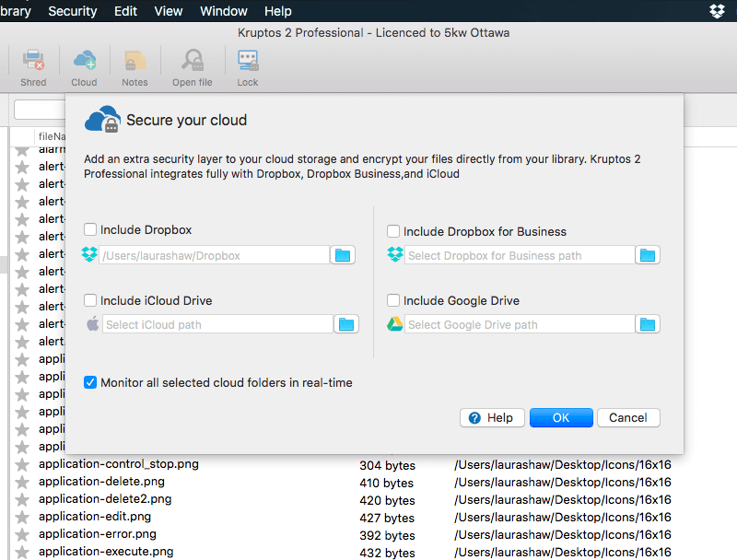Enable Include Dropbox for Business checkbox
The image size is (737, 560).
tap(393, 232)
